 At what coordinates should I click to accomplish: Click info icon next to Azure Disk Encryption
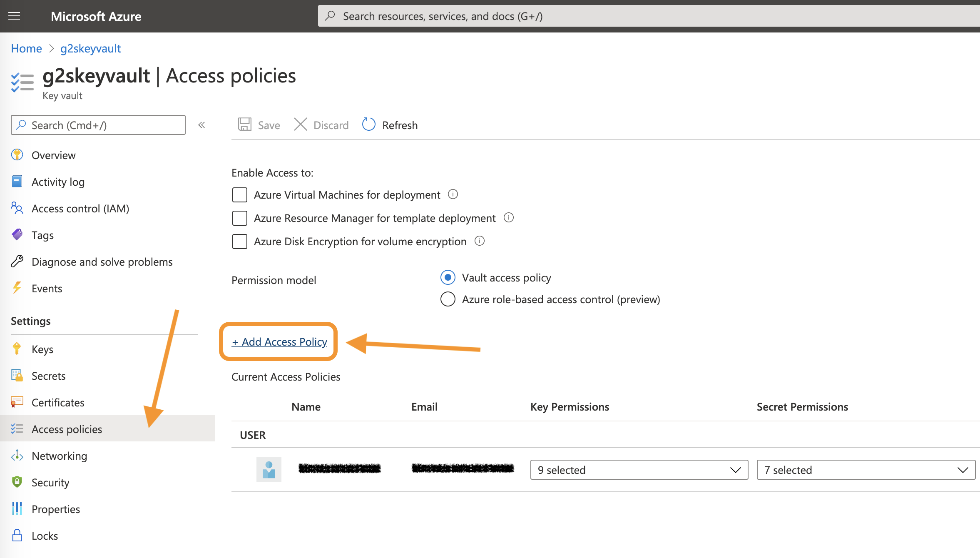click(480, 241)
